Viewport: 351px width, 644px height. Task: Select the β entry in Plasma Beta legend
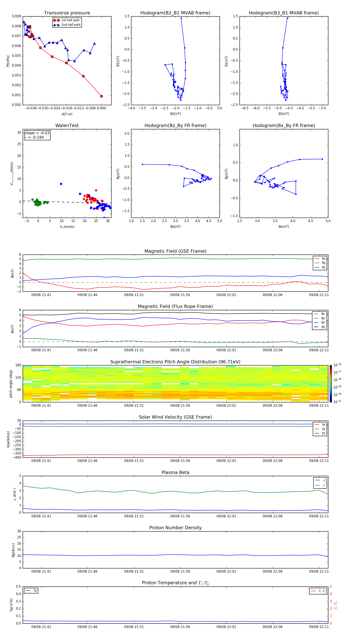(x=320, y=486)
